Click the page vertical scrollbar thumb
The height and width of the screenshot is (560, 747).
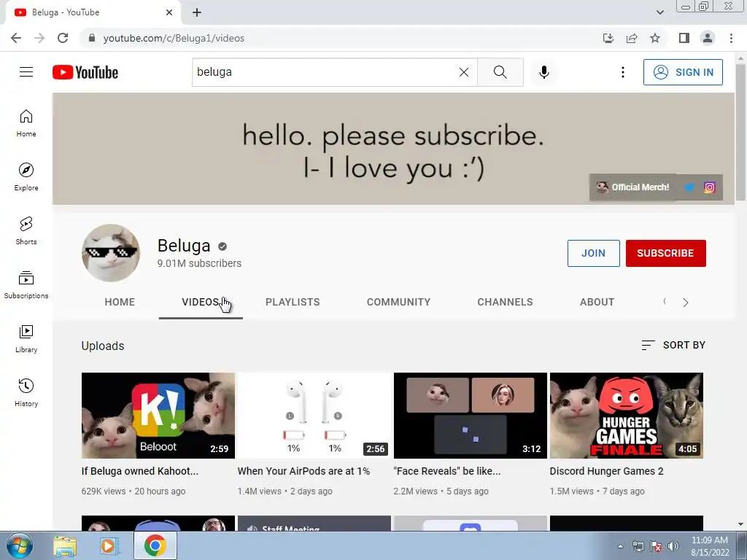click(740, 132)
